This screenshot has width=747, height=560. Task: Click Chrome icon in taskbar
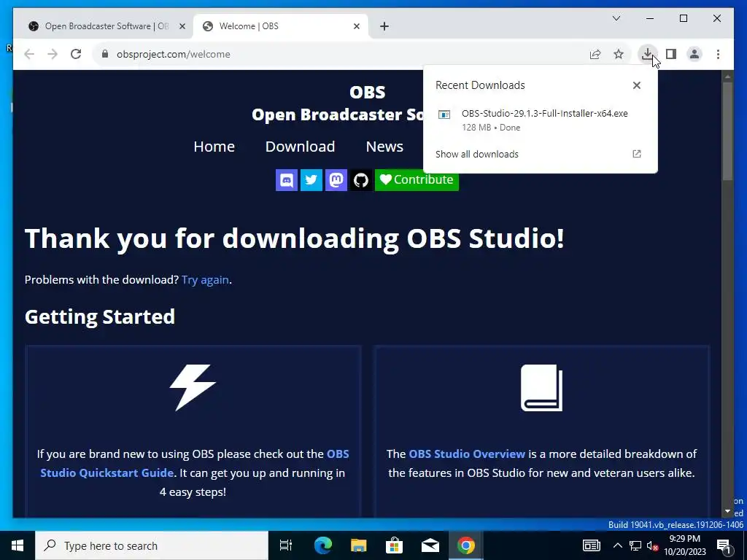pyautogui.click(x=466, y=545)
